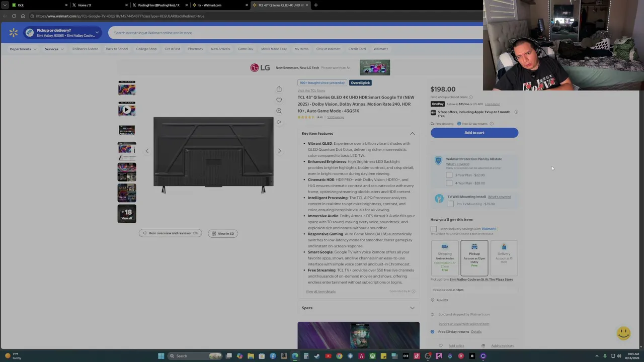Click the View in 3D button
Viewport: 644px width, 362px height.
[x=223, y=233]
